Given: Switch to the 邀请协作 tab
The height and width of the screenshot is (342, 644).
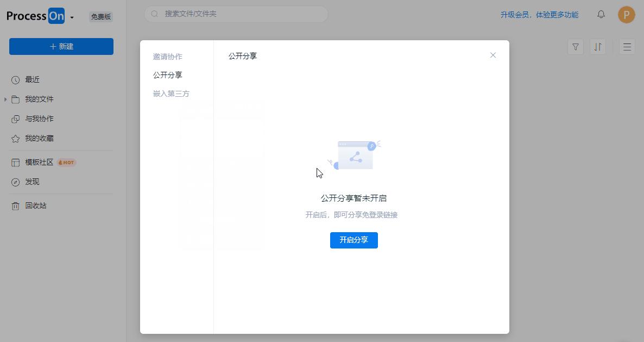Looking at the screenshot, I should [x=167, y=56].
